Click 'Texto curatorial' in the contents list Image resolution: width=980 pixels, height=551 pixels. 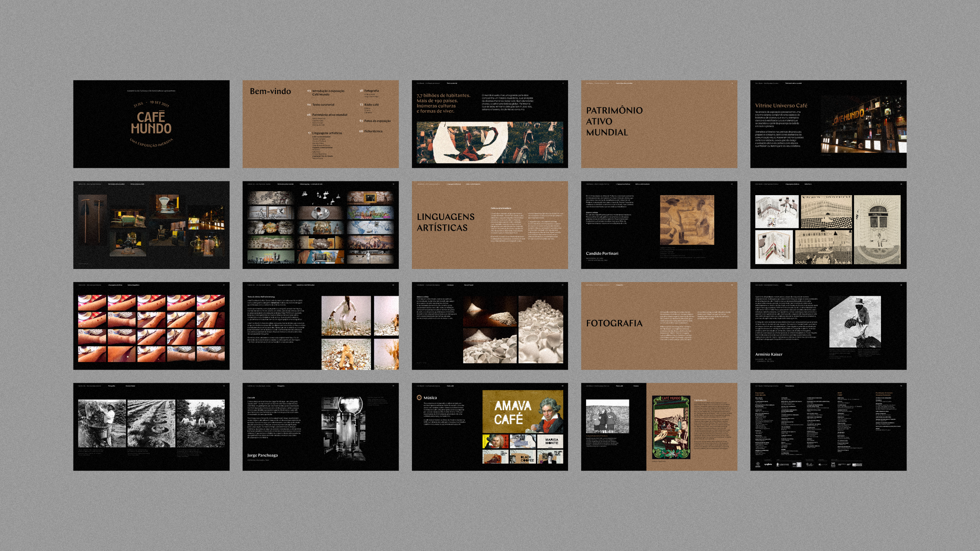[x=323, y=105]
